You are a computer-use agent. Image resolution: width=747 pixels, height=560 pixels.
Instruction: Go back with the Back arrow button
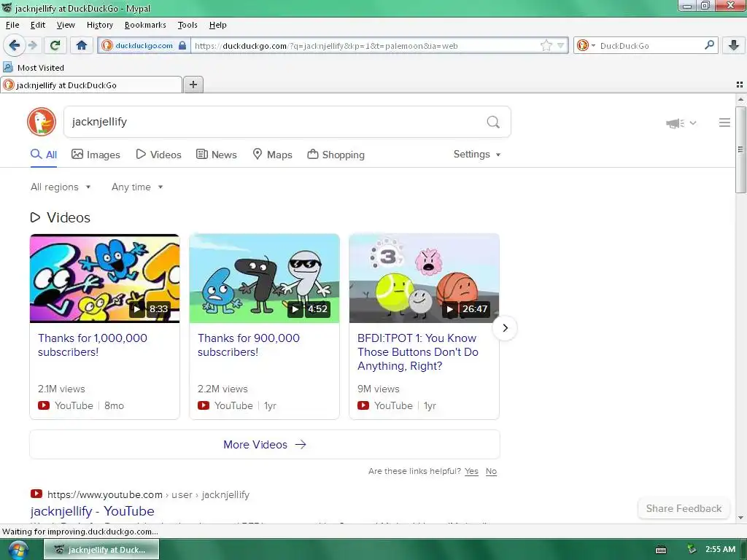click(x=15, y=45)
